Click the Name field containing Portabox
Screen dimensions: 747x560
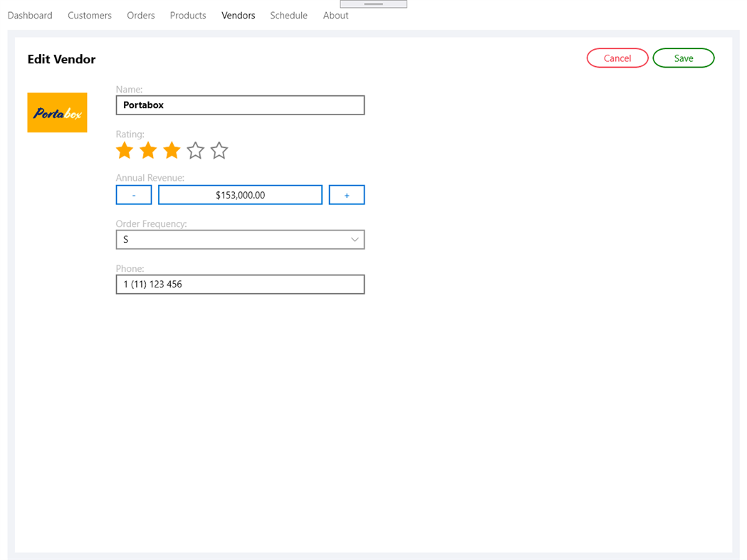(240, 105)
